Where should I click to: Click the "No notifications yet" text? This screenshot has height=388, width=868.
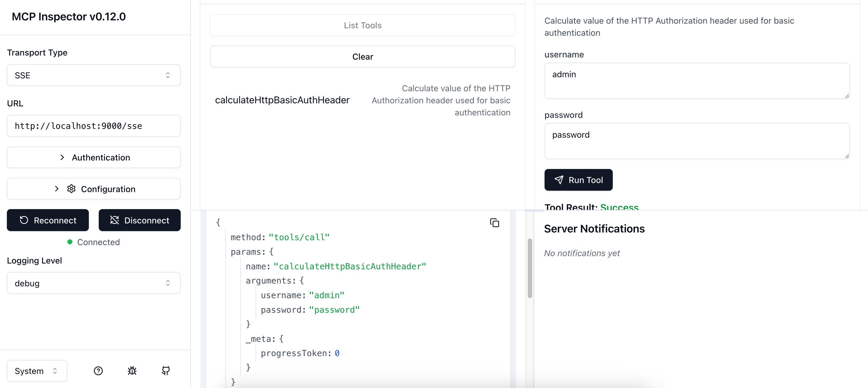[x=582, y=253]
